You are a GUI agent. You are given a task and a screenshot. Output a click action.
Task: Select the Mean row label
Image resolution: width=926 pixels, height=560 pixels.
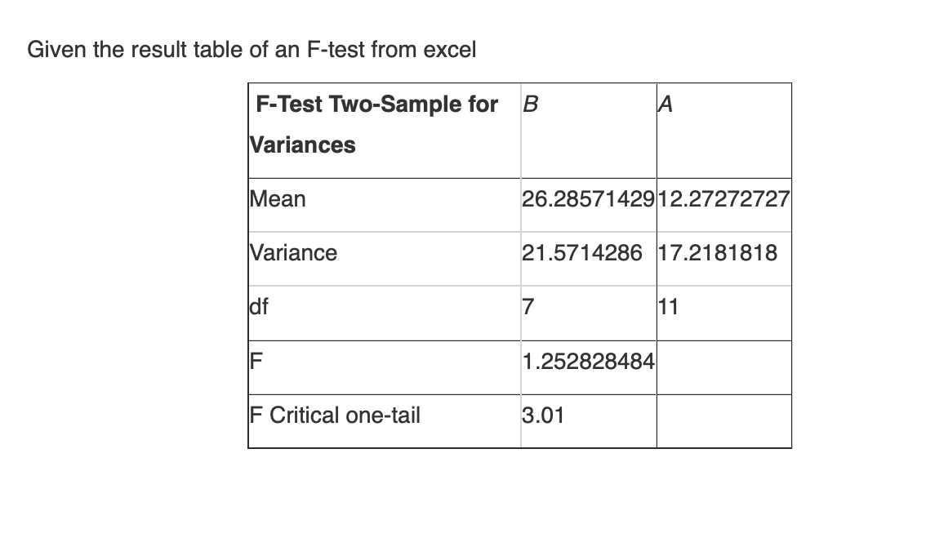click(x=278, y=199)
